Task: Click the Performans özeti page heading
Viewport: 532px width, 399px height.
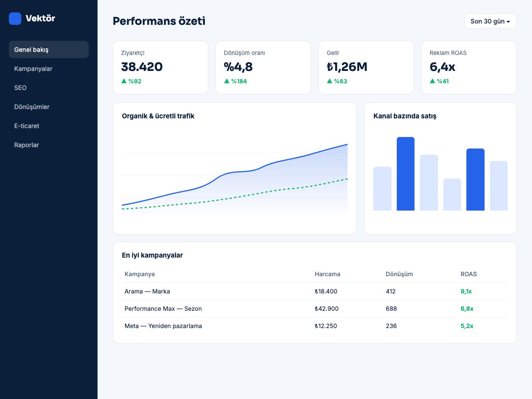Action: (159, 21)
